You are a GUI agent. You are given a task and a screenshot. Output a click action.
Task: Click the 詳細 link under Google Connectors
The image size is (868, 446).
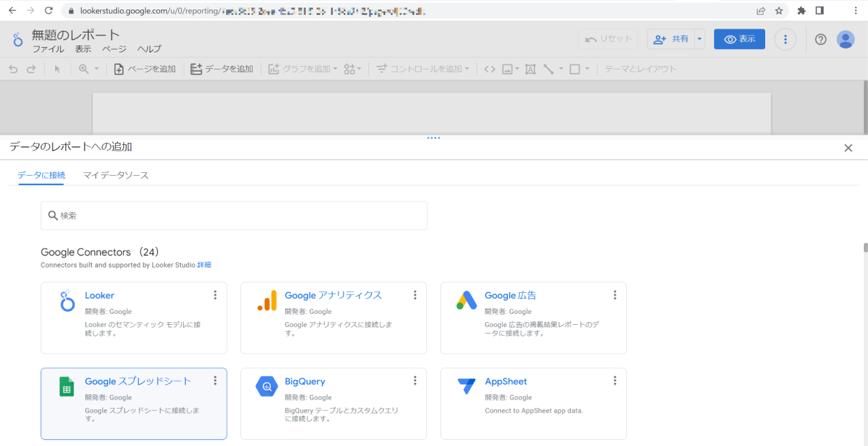(204, 264)
